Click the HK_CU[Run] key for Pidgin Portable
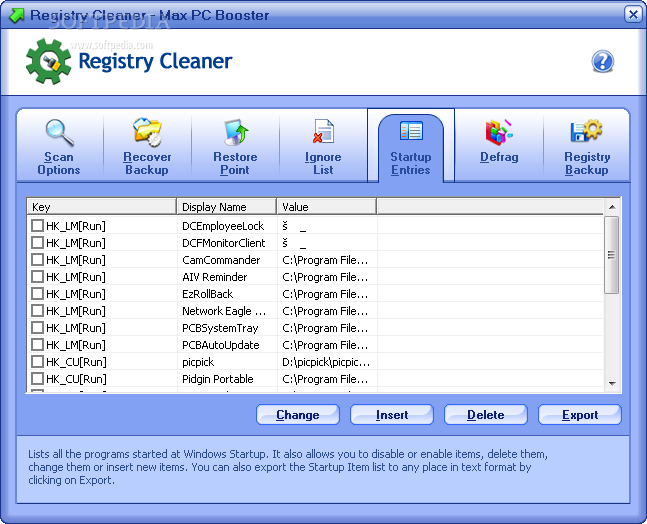The image size is (647, 524). point(76,379)
